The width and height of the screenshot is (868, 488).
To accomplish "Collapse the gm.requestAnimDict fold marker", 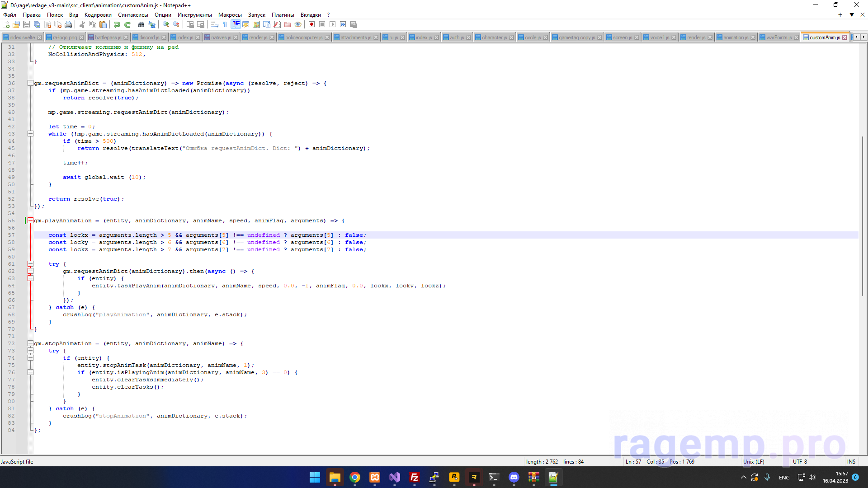I will click(30, 83).
